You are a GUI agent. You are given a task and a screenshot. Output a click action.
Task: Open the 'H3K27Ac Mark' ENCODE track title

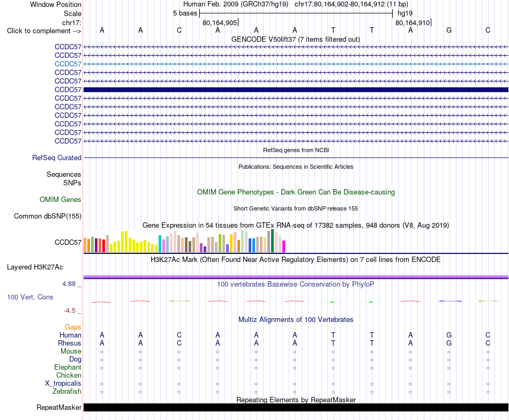tap(296, 260)
